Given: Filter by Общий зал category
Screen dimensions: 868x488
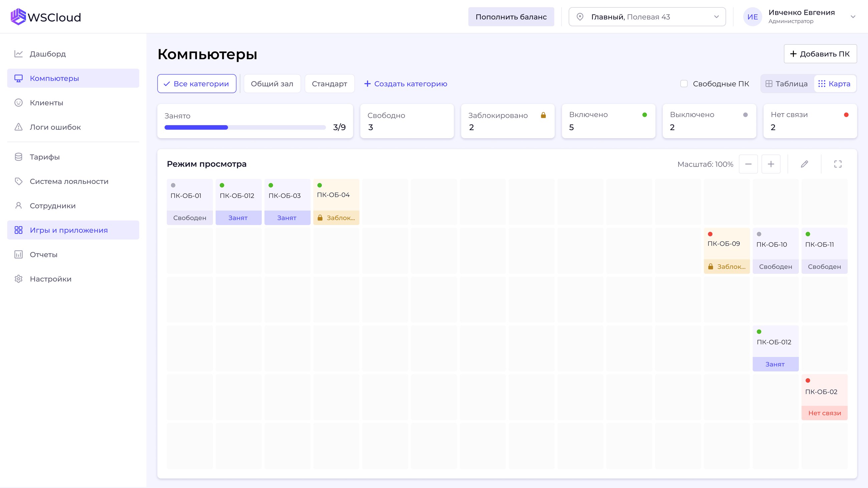Looking at the screenshot, I should [x=272, y=83].
